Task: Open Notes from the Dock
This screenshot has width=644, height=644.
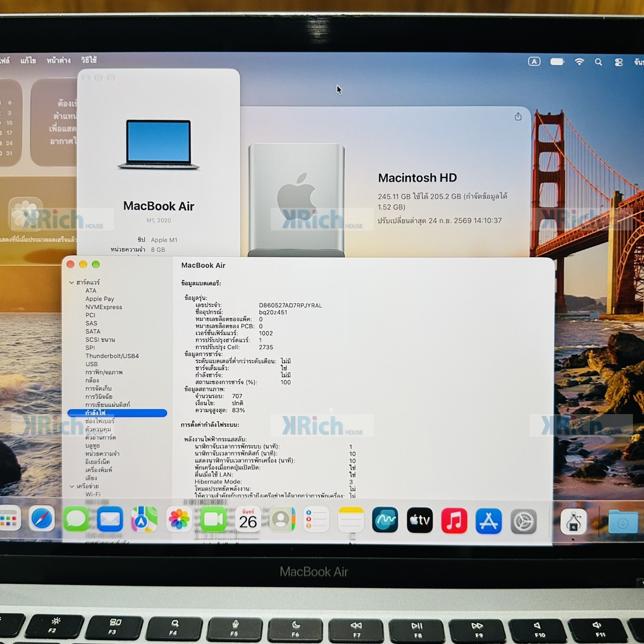Action: [351, 521]
